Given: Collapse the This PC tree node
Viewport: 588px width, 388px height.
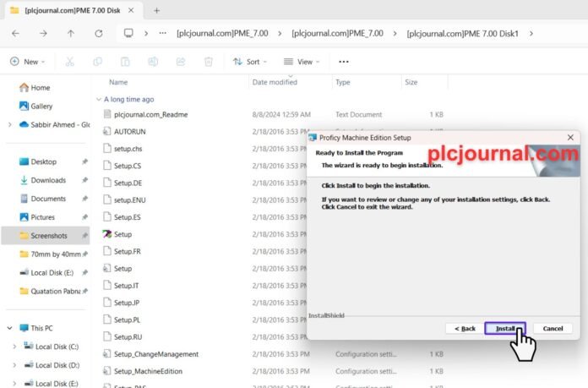Looking at the screenshot, I should pos(9,327).
